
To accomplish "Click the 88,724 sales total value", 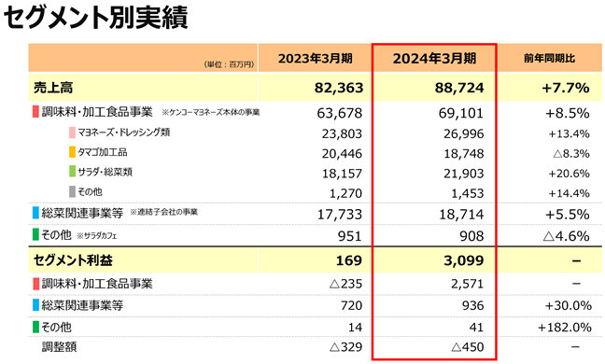I will tap(459, 88).
